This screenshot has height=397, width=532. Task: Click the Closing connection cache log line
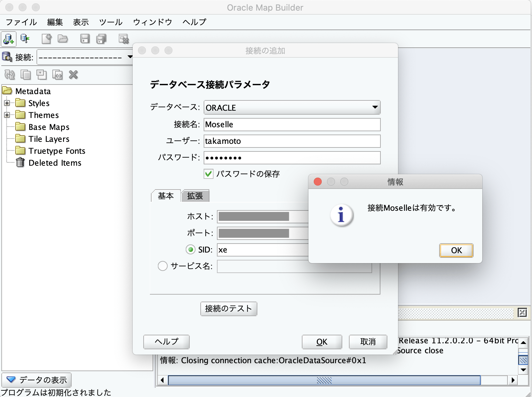(x=263, y=360)
